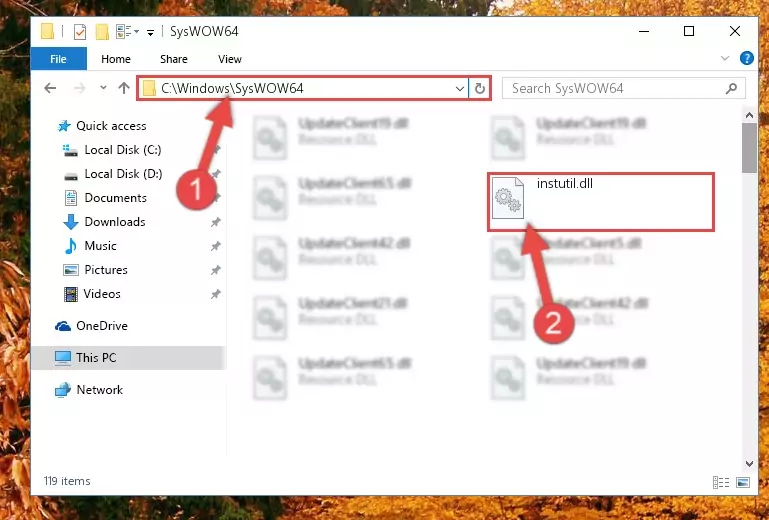
Task: Open the address bar history dropdown
Action: pyautogui.click(x=460, y=89)
